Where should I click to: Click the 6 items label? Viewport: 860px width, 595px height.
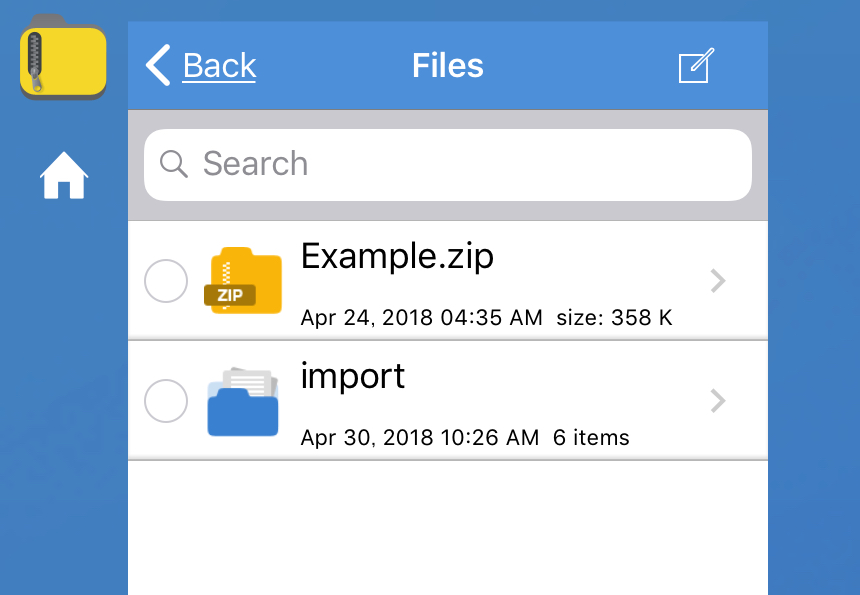pyautogui.click(x=591, y=438)
